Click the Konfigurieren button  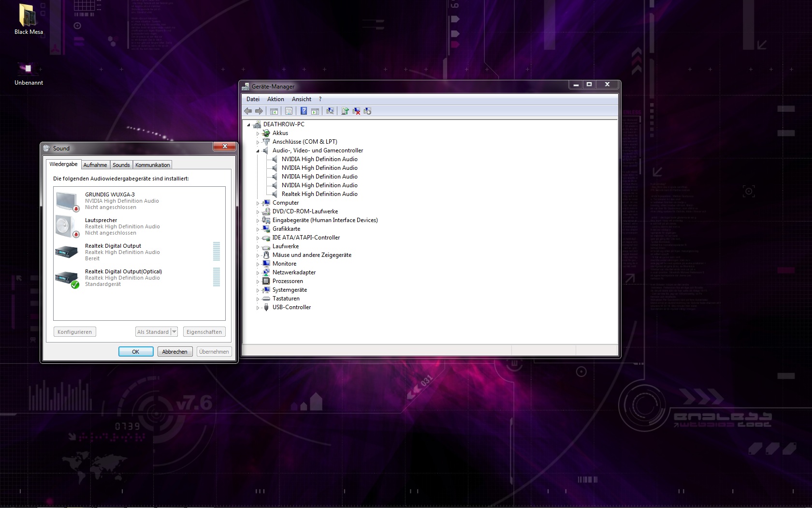[x=74, y=332]
